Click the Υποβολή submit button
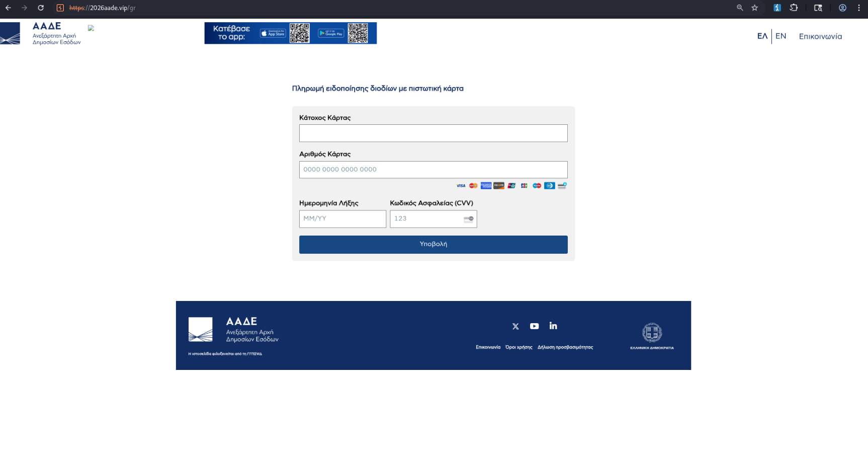Image resolution: width=868 pixels, height=452 pixels. pyautogui.click(x=433, y=245)
